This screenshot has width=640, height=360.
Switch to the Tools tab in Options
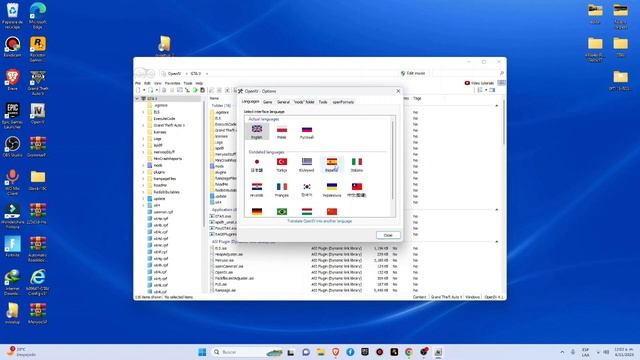323,102
